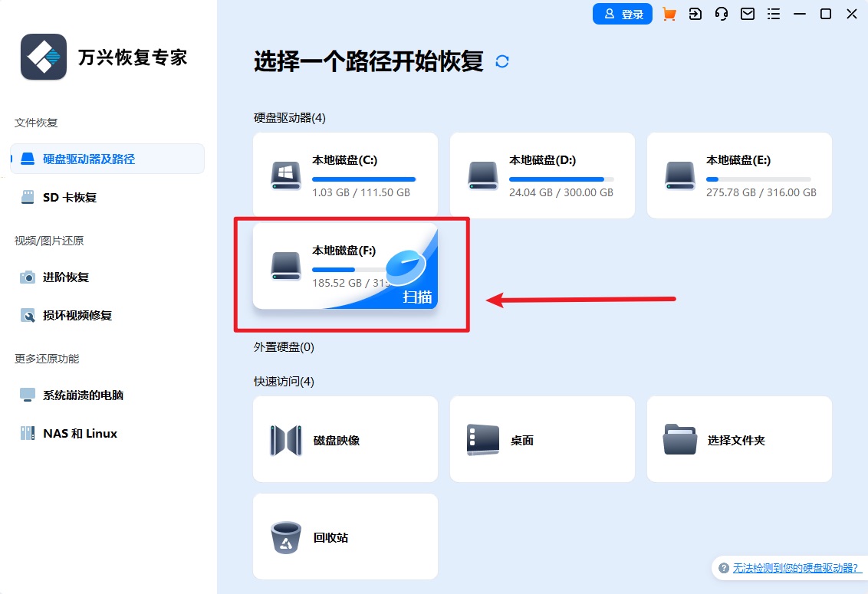The height and width of the screenshot is (594, 868).
Task: Click the disk image icon
Action: point(286,440)
